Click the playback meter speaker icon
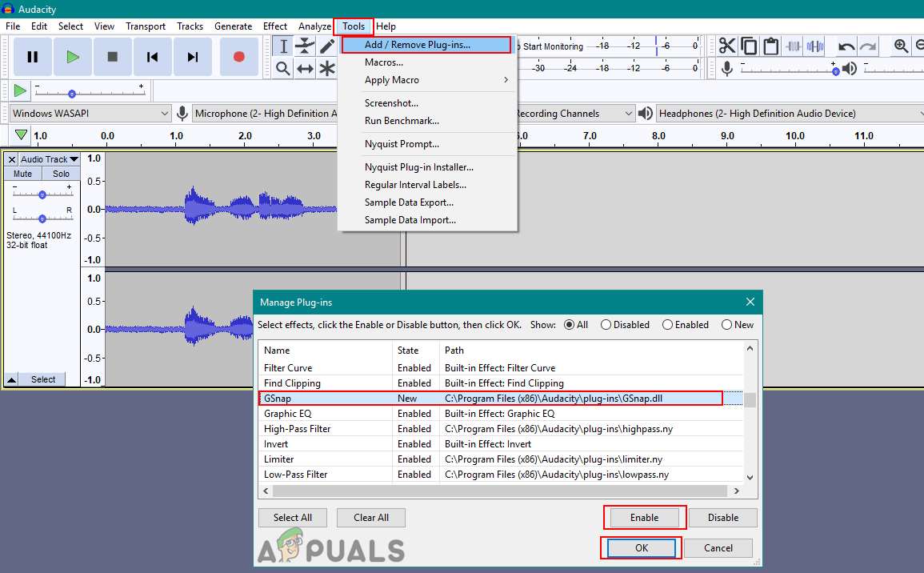 coord(849,69)
